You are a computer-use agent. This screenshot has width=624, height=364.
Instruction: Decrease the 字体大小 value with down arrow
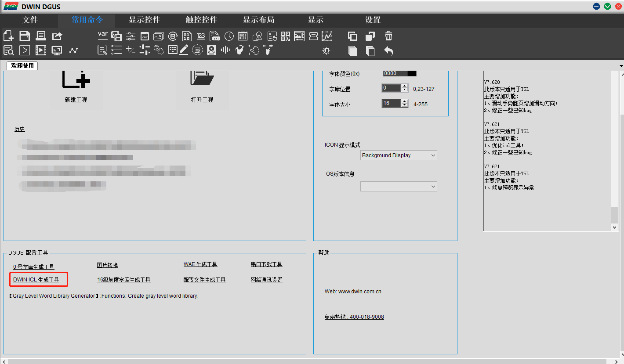click(405, 105)
